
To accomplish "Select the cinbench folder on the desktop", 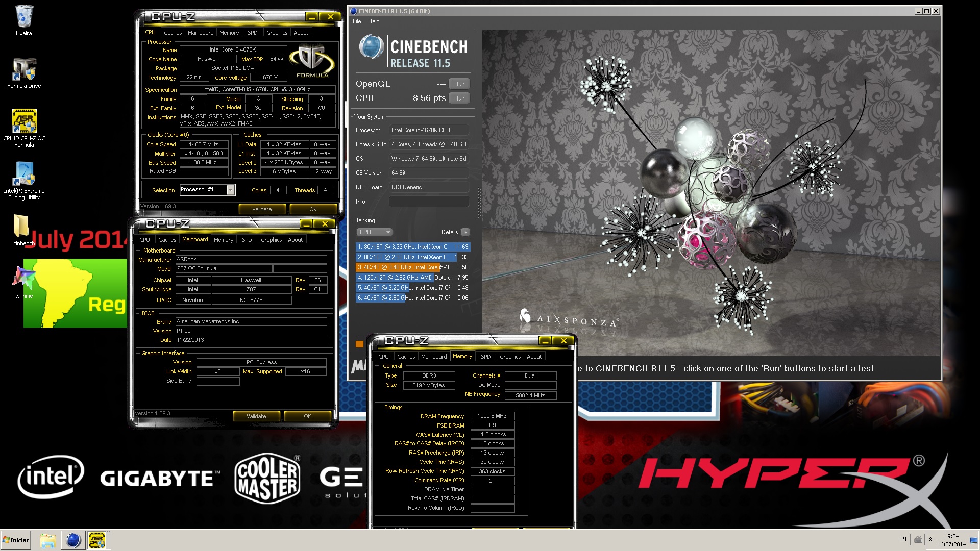I will click(22, 231).
